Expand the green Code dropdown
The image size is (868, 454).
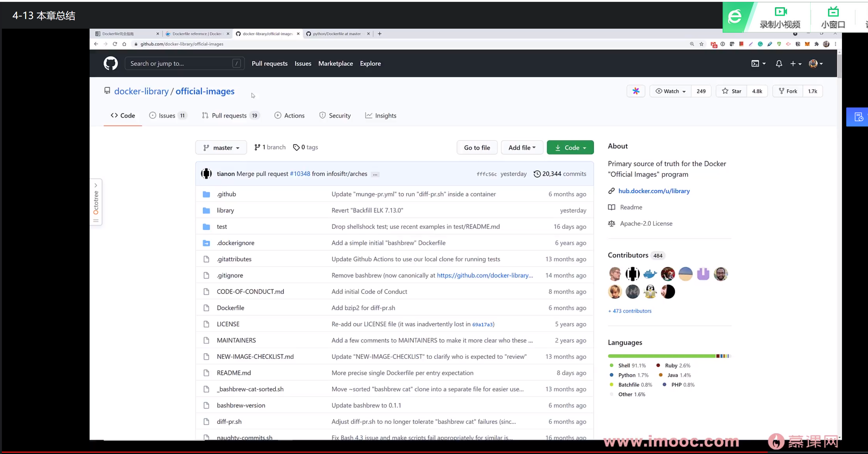570,147
